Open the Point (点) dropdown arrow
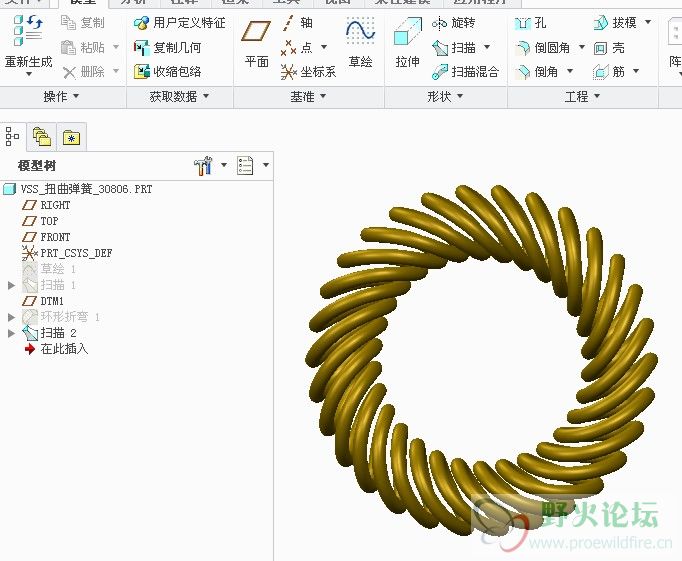Image resolution: width=682 pixels, height=561 pixels. click(x=324, y=47)
